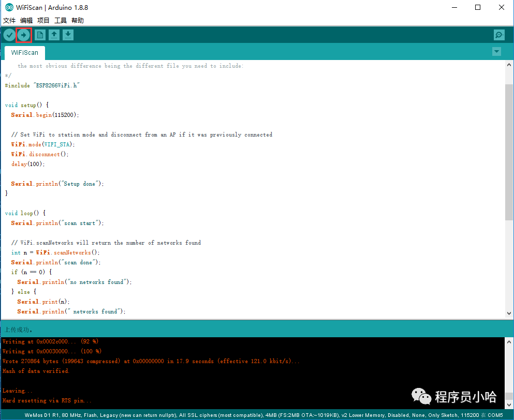Select the WiFiScan sketch tab
514x420 pixels.
click(x=24, y=53)
